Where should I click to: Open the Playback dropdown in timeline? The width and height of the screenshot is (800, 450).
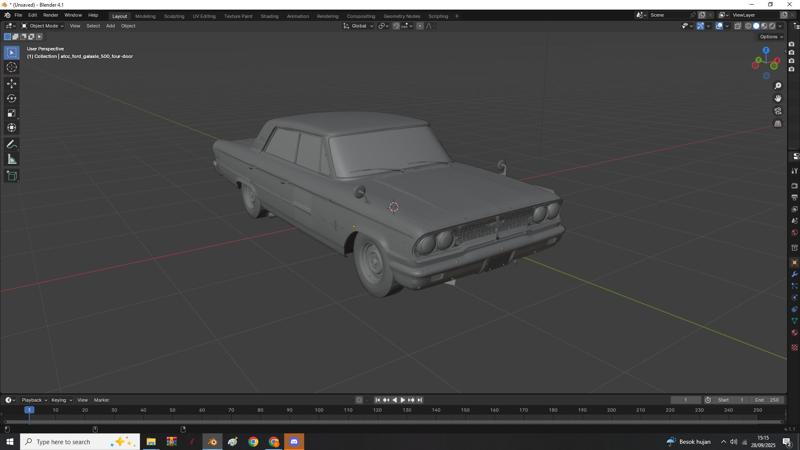(34, 400)
